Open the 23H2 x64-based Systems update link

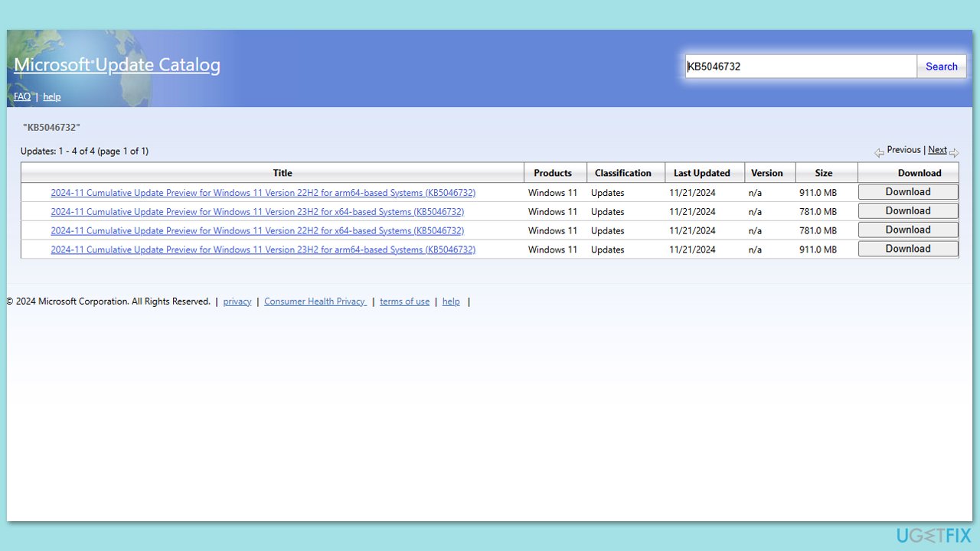coord(257,212)
